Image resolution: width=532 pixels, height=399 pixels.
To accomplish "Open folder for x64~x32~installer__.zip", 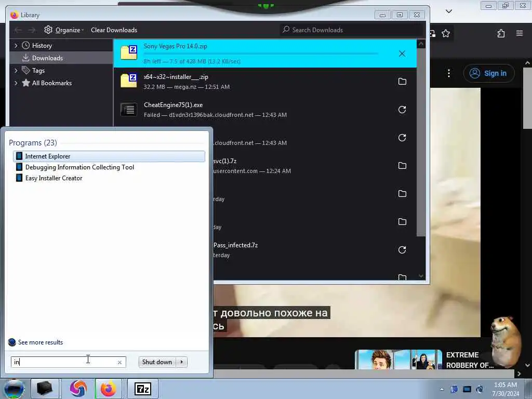I will (x=402, y=82).
